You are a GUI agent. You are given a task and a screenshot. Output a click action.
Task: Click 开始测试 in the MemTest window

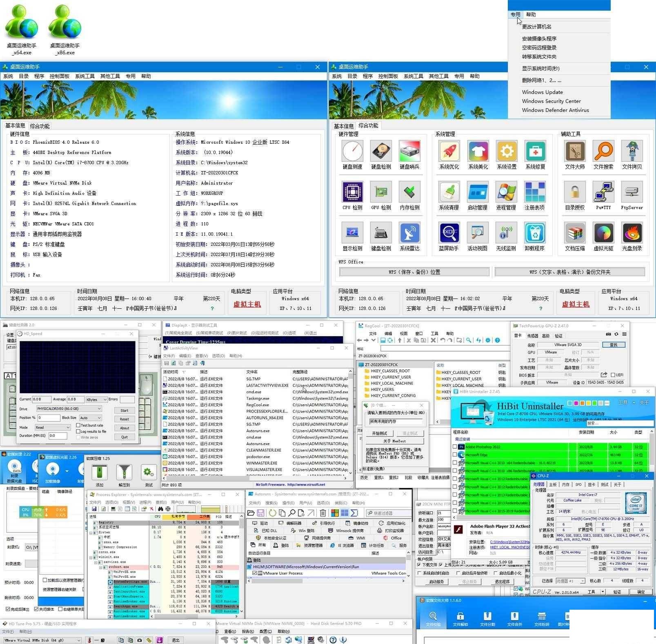click(x=379, y=433)
